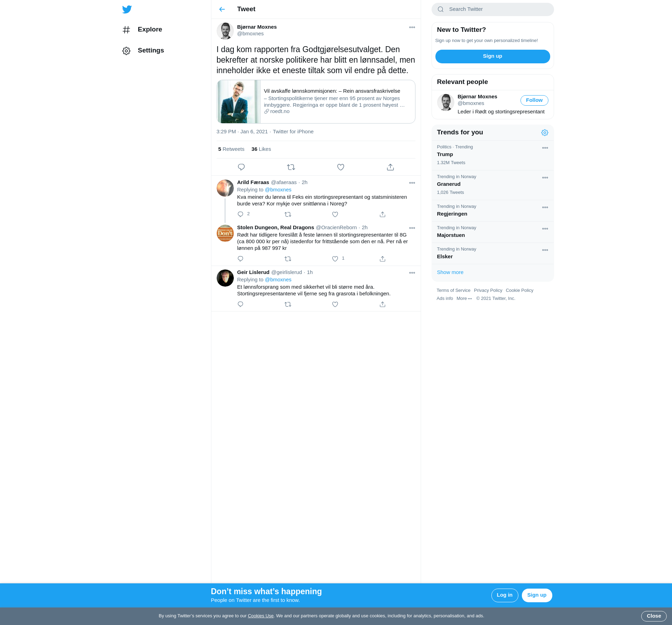This screenshot has height=625, width=672.
Task: Open Ads info link
Action: [x=444, y=299]
